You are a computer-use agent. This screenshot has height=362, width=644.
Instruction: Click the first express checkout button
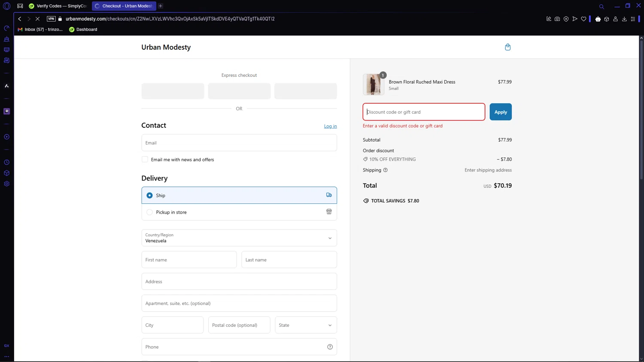[x=173, y=91]
